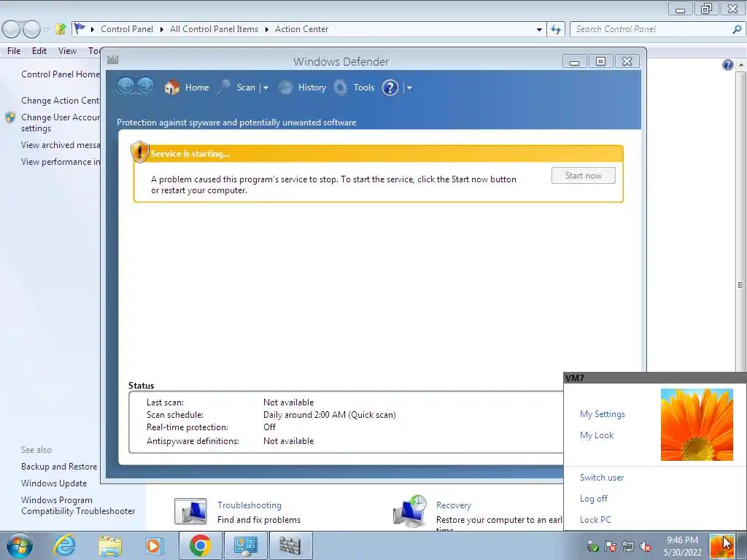Open Windows Update link
The height and width of the screenshot is (560, 747).
point(54,483)
